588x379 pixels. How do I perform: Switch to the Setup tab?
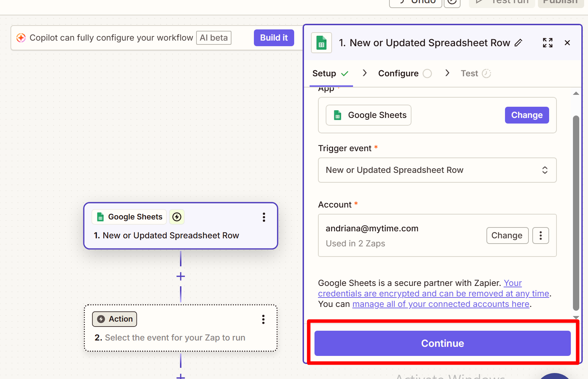coord(331,73)
